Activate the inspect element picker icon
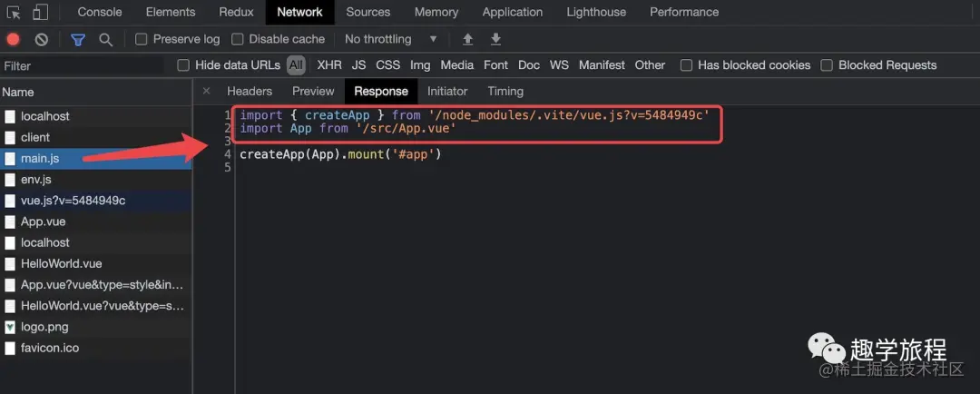This screenshot has height=394, width=980. [x=14, y=12]
